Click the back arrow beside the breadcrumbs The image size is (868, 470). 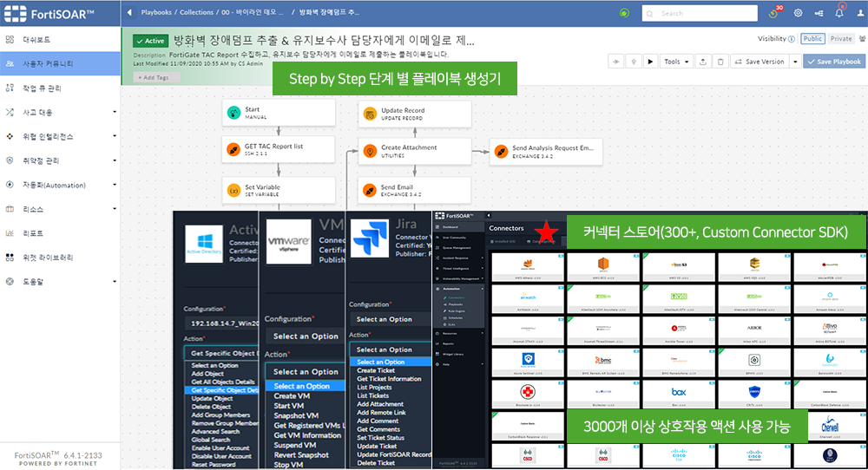coord(129,12)
